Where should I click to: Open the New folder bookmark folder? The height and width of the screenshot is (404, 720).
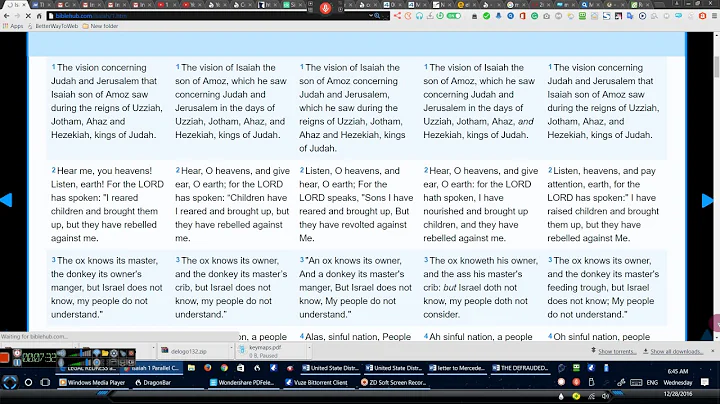(101, 26)
